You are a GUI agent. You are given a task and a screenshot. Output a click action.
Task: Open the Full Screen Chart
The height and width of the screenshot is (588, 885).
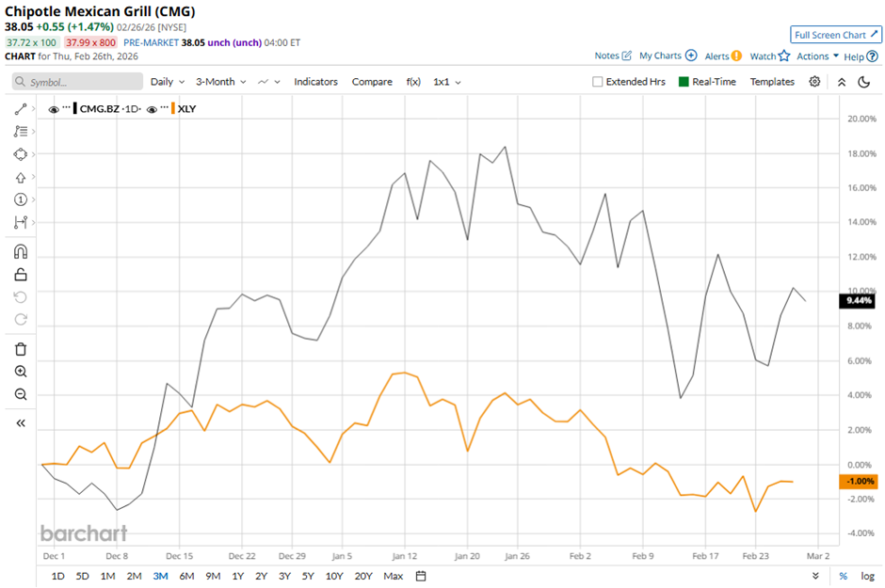click(x=836, y=35)
